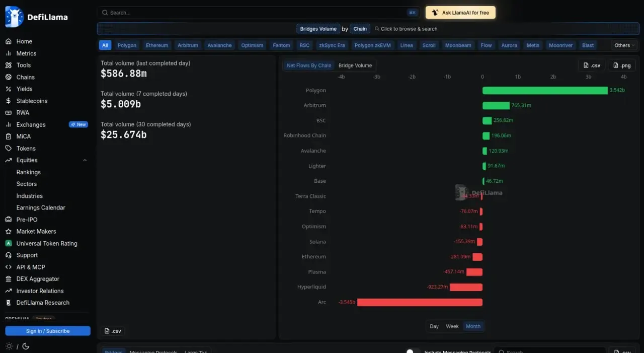Download the chart .csv beside the .png button
644x353 pixels.
591,65
